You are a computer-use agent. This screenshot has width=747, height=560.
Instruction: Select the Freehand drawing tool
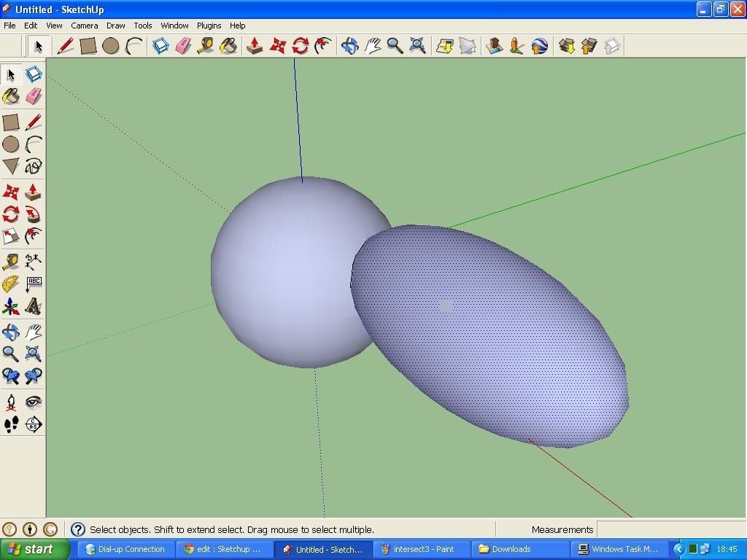(34, 166)
